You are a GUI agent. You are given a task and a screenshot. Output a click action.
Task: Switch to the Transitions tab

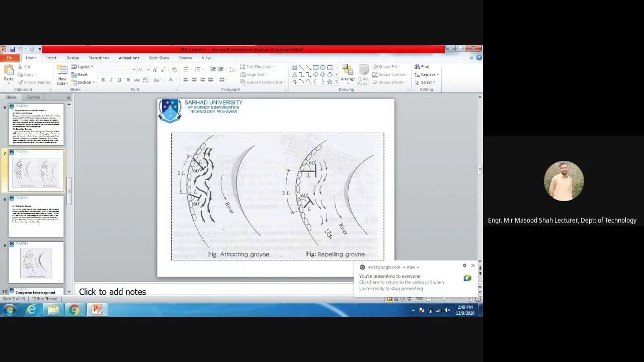pyautogui.click(x=99, y=58)
